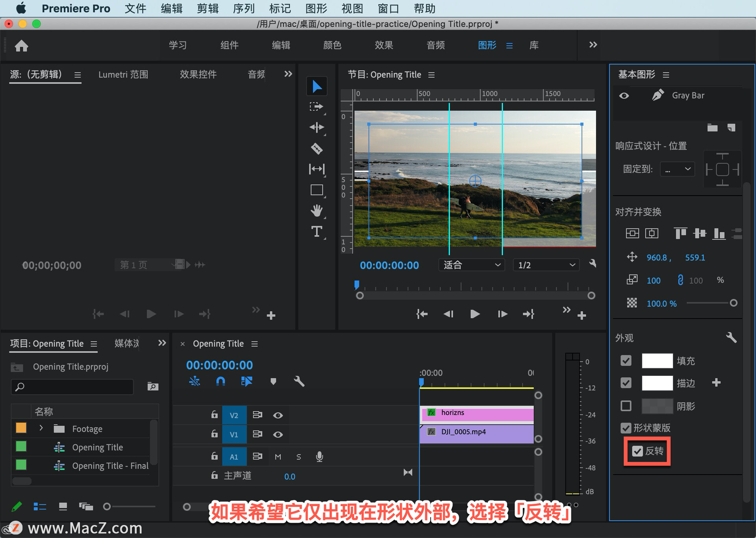Screen dimensions: 756x538
Task: Click the 填充 fill color swatch
Action: coord(657,361)
